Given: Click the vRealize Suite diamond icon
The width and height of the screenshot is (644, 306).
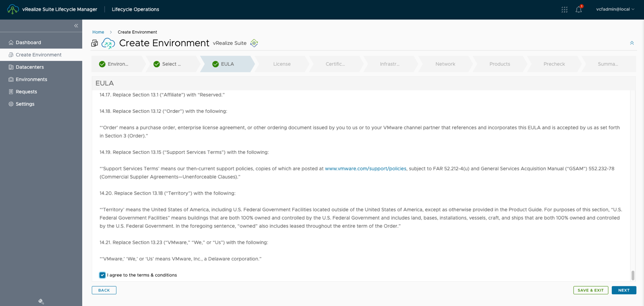Looking at the screenshot, I should (254, 43).
